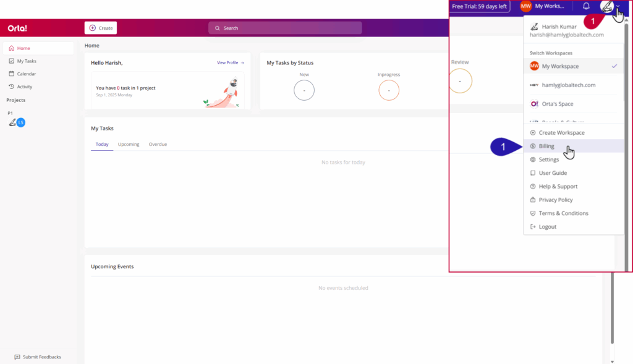Click the View Profile link

point(230,62)
